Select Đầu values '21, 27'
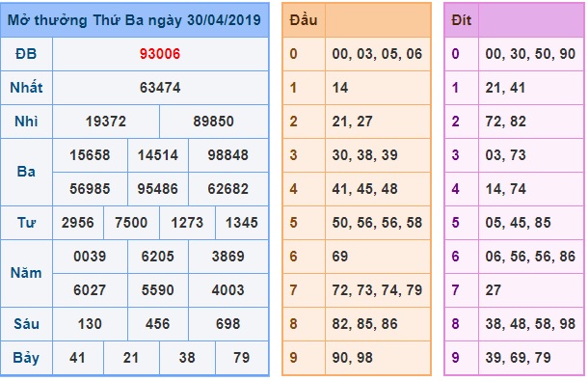Viewport: 588px width, 381px height. tap(353, 122)
